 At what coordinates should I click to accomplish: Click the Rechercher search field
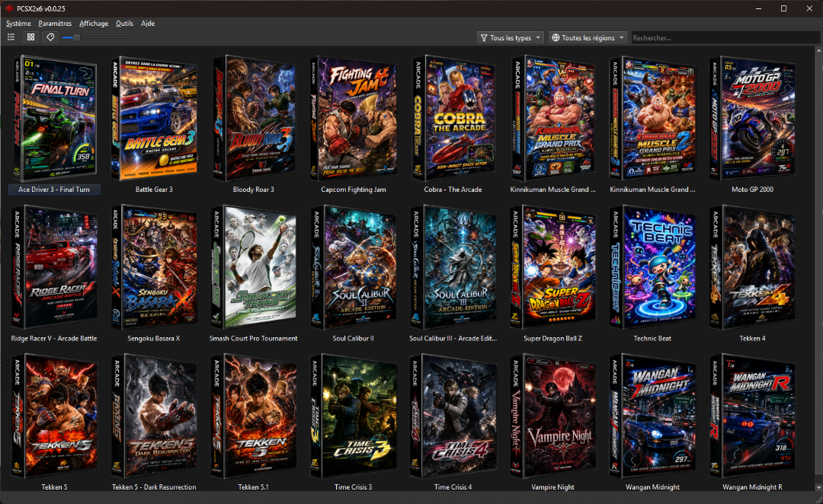pos(725,38)
